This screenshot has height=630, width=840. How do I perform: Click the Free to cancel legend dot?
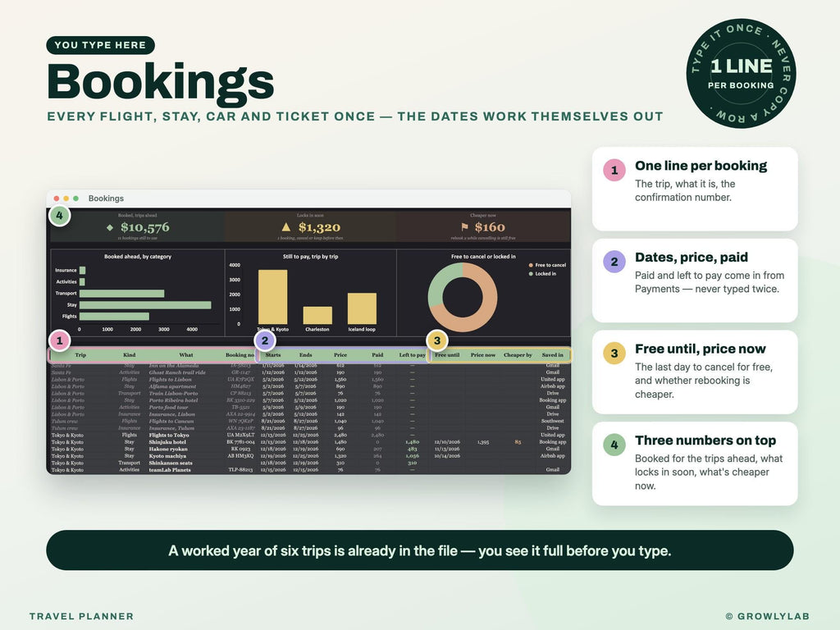[x=531, y=265]
